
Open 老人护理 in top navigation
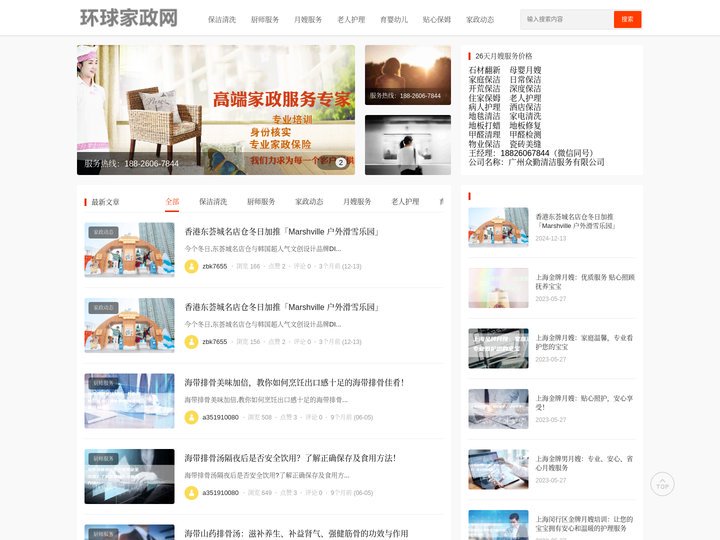[x=351, y=19]
